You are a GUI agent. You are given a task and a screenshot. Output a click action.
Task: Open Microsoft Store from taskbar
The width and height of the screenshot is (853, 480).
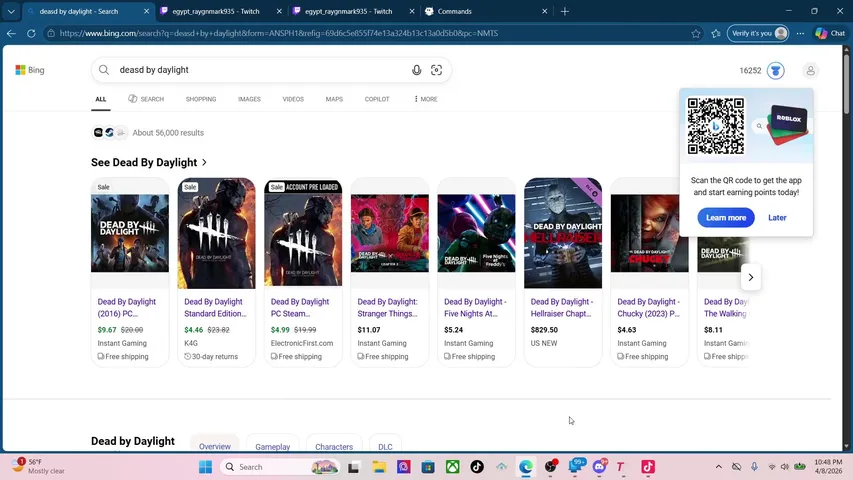point(428,467)
